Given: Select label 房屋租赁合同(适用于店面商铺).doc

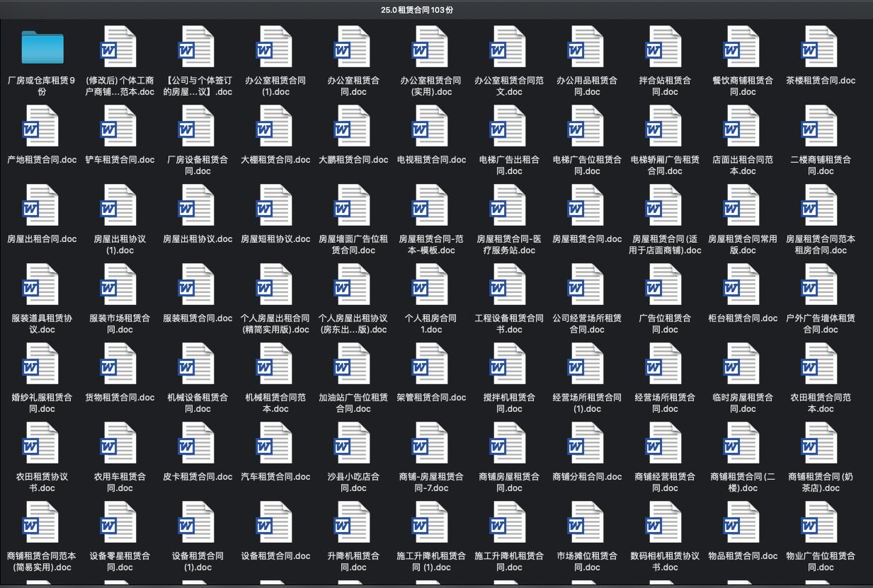Looking at the screenshot, I should [665, 245].
